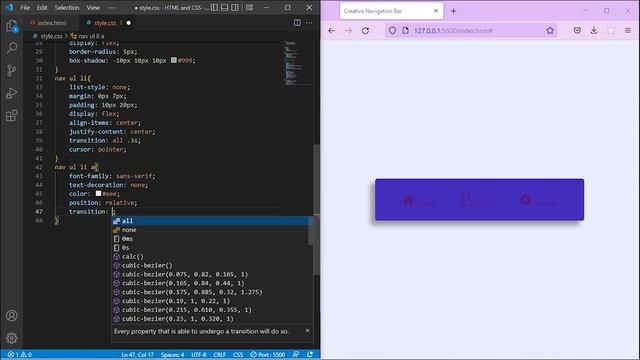Click the tracking protection shield icon

coord(392,31)
